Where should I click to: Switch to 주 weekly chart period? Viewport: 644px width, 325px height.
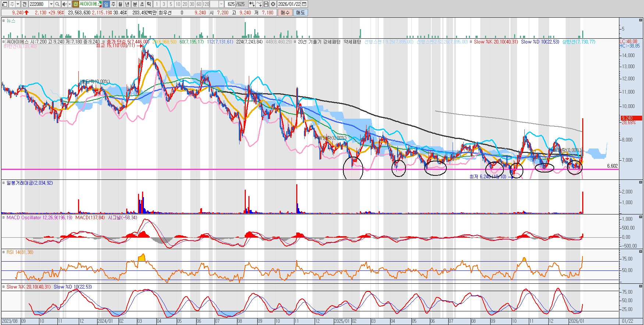(x=113, y=4)
